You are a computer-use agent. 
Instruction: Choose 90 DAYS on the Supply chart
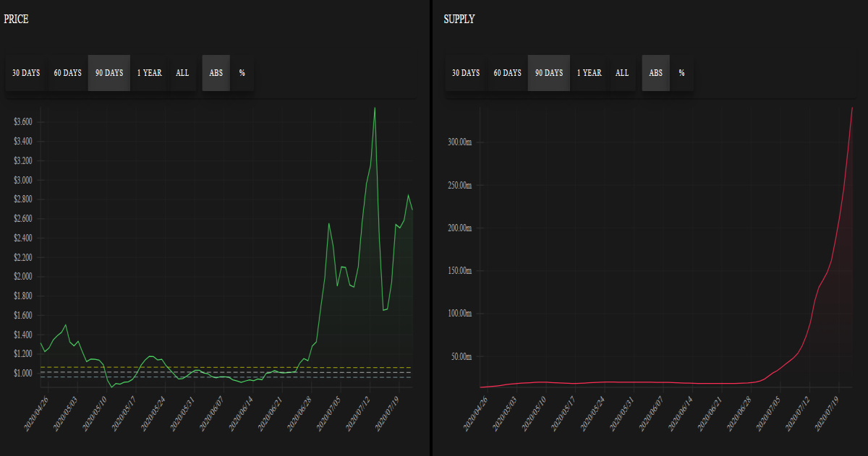coord(549,73)
